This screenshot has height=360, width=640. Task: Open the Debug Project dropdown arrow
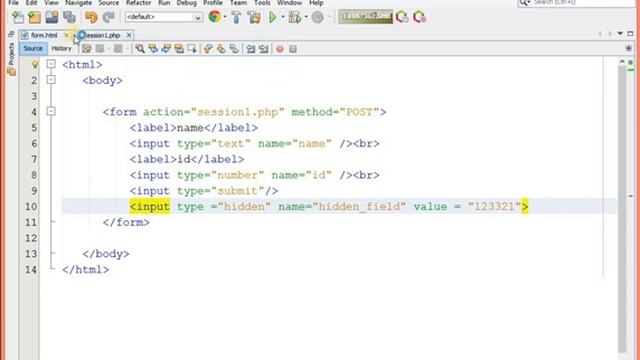click(x=306, y=17)
